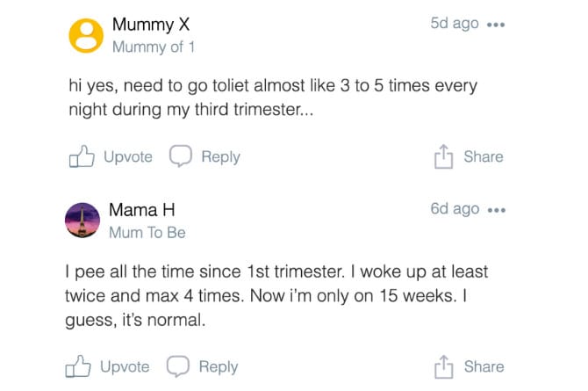Open the three-dot menu on Mummy X's comment
The image size is (588, 391).
tap(497, 25)
